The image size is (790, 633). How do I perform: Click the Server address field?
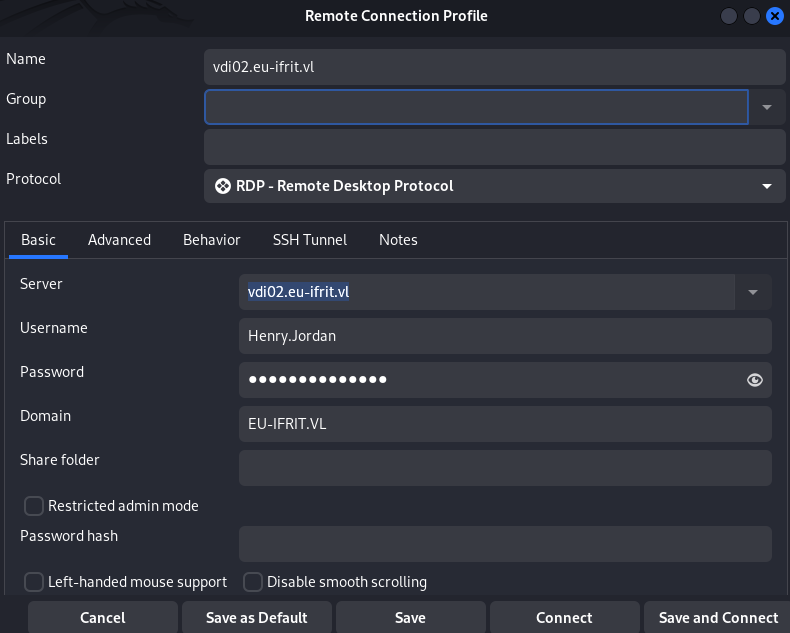coord(487,292)
